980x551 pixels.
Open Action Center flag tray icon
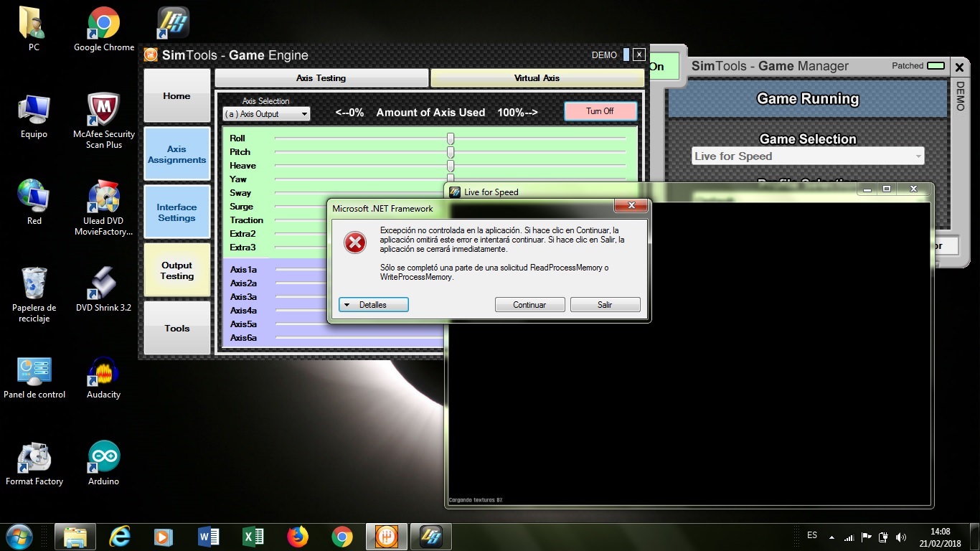point(867,537)
